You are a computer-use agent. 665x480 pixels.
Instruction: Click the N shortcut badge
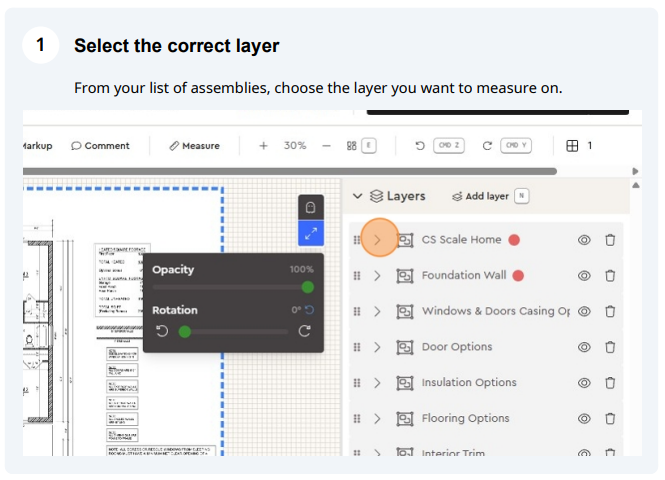(x=522, y=196)
